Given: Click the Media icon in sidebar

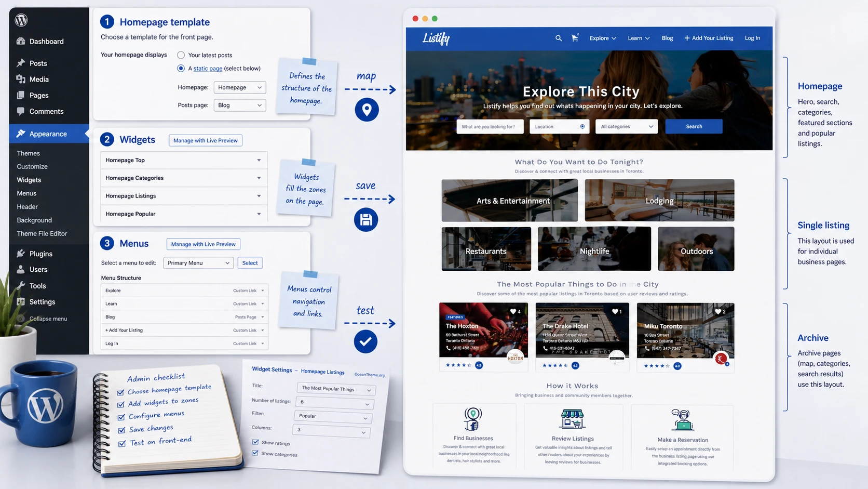Looking at the screenshot, I should point(21,79).
